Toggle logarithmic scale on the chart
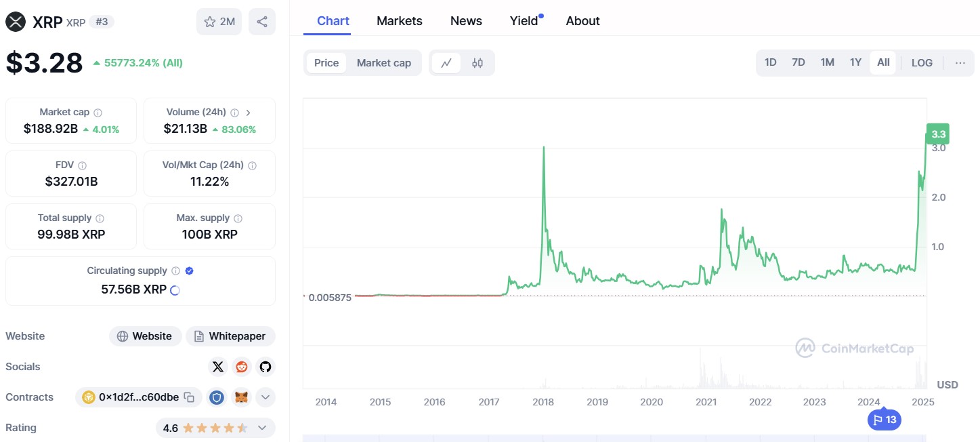 (921, 62)
